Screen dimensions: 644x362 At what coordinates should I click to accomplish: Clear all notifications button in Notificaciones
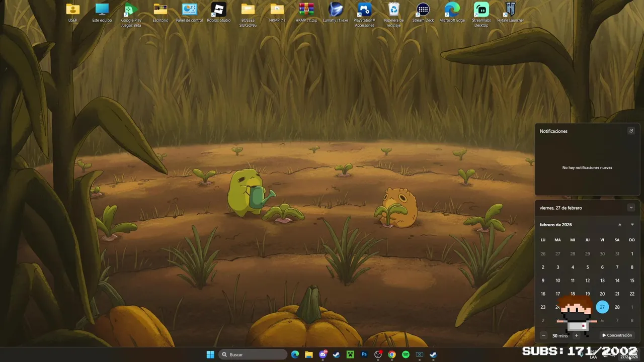coord(631,131)
